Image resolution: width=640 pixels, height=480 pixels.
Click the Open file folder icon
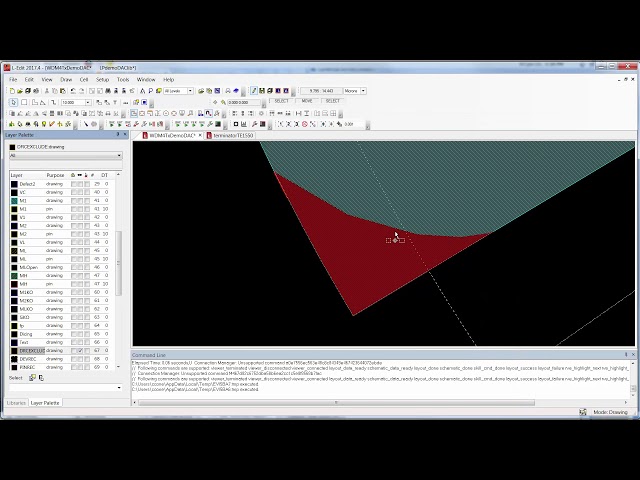pyautogui.click(x=20, y=91)
